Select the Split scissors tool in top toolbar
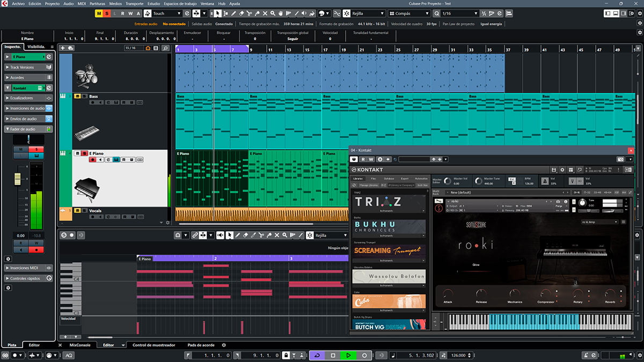 click(249, 13)
